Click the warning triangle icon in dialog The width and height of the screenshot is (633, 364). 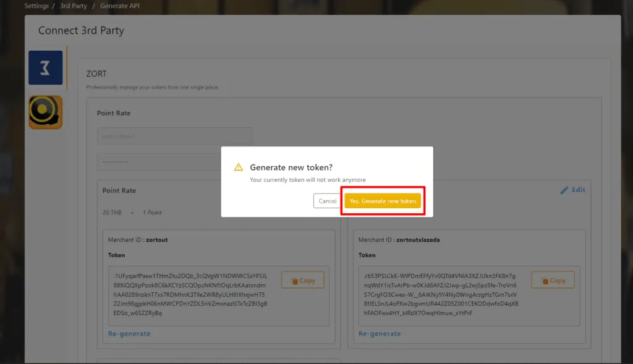click(238, 167)
